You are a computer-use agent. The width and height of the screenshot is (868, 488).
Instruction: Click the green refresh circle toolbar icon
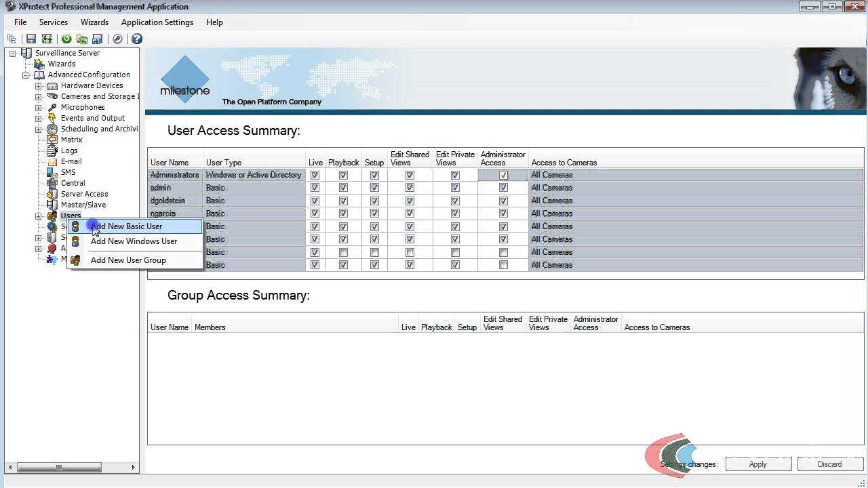tap(66, 39)
